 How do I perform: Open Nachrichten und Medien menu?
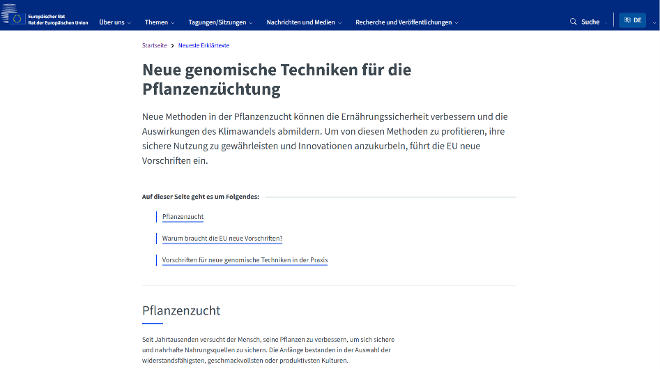[304, 22]
